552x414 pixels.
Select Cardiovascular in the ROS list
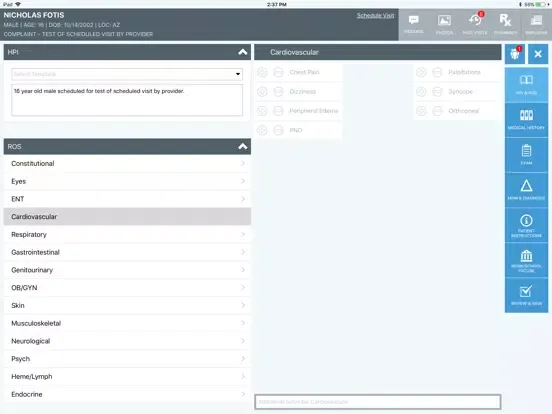(x=127, y=217)
